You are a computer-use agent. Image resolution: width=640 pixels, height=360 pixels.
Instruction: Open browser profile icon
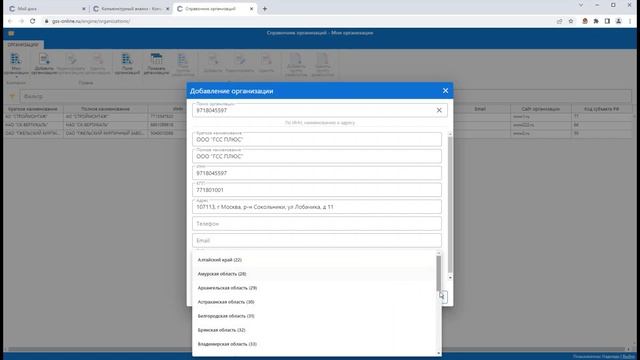618,21
